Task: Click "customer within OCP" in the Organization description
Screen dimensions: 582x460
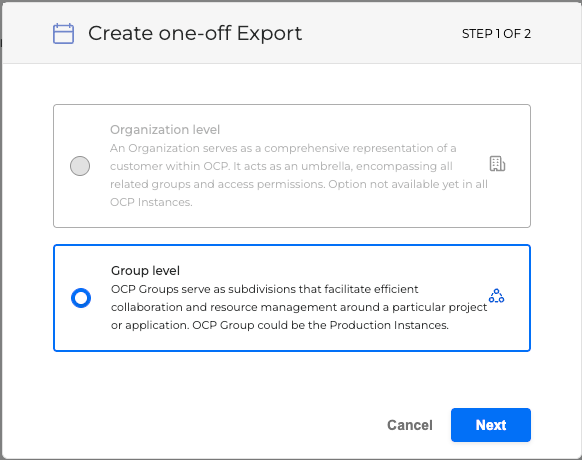Action: 169,166
